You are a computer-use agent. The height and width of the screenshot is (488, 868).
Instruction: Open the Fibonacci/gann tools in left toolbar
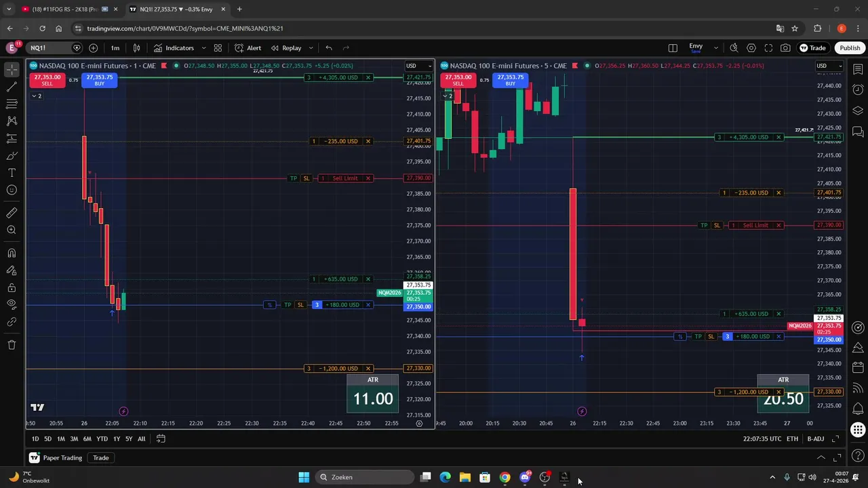tap(12, 104)
